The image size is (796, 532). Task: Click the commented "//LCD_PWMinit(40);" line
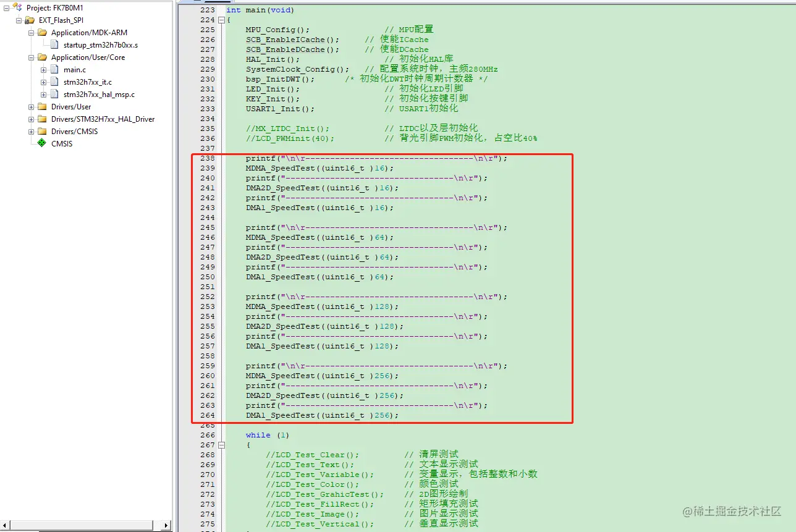290,138
